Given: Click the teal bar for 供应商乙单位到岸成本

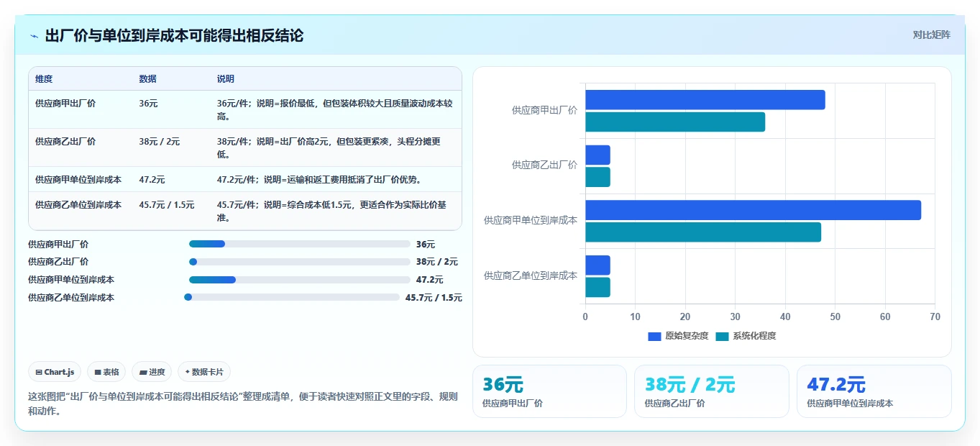Looking at the screenshot, I should [x=597, y=288].
